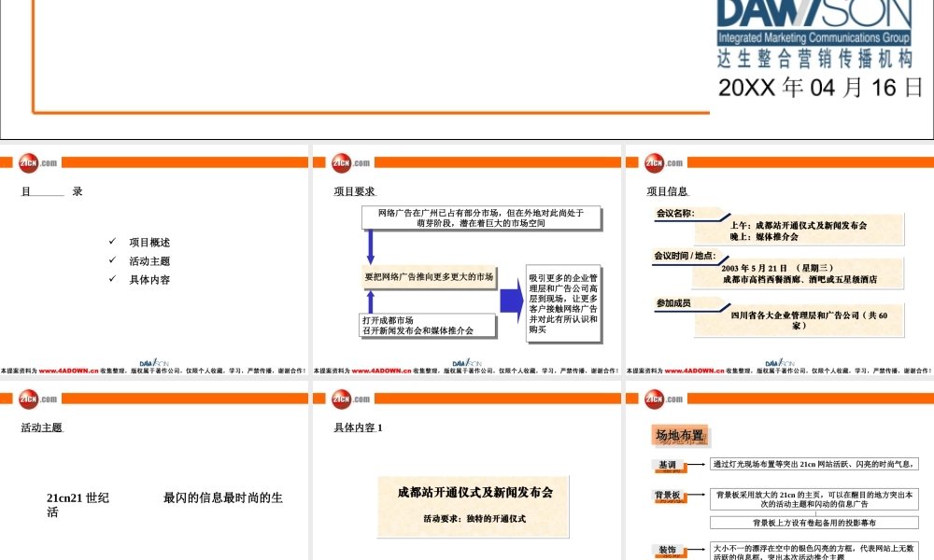Image resolution: width=934 pixels, height=560 pixels.
Task: Click the downward blue arrow connector in the flowchart
Action: [x=373, y=248]
